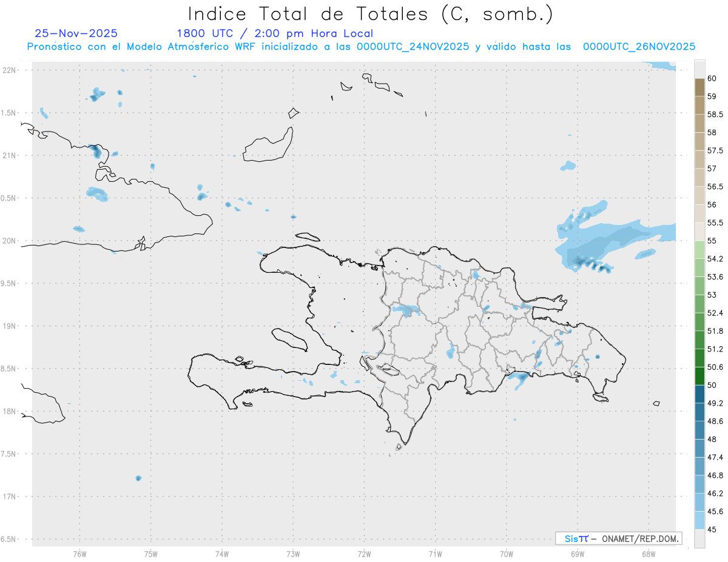Click the '70W' longitude label
This screenshot has height=562, width=728.
pos(506,554)
